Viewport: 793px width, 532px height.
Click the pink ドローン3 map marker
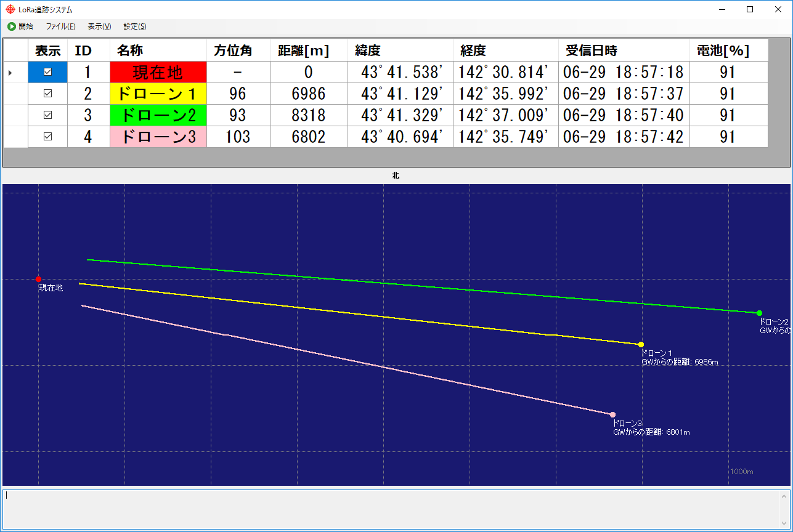tap(612, 414)
